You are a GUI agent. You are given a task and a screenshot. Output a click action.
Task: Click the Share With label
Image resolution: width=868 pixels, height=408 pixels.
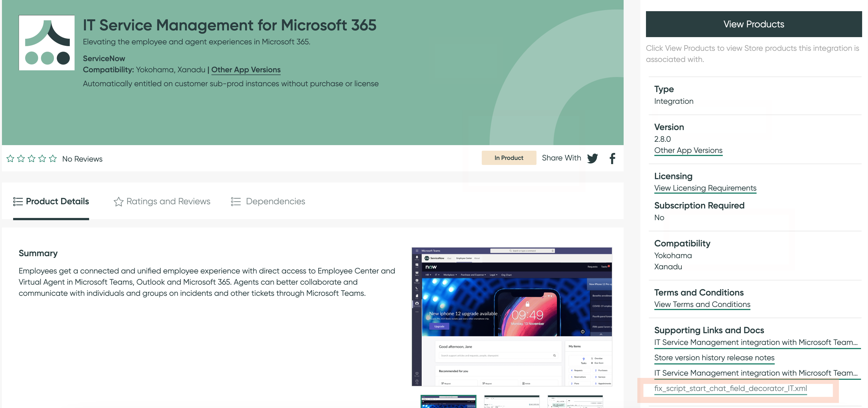coord(561,158)
